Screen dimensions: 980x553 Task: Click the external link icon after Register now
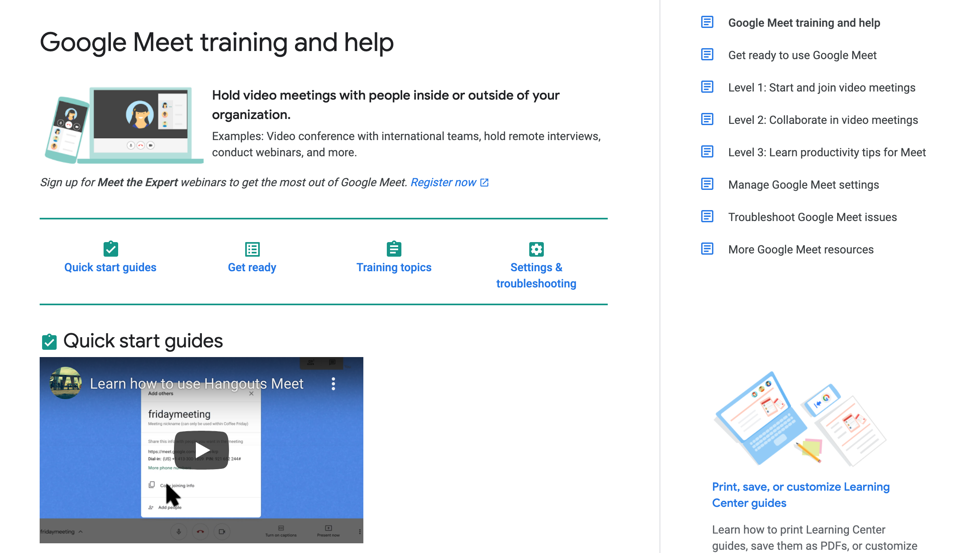[484, 183]
